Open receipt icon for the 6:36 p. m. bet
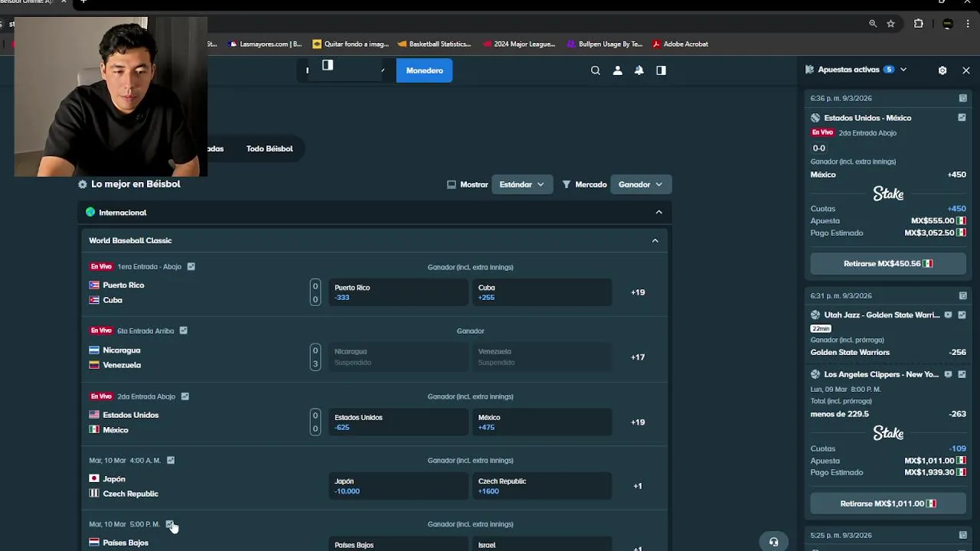The image size is (980, 551). 962,98
